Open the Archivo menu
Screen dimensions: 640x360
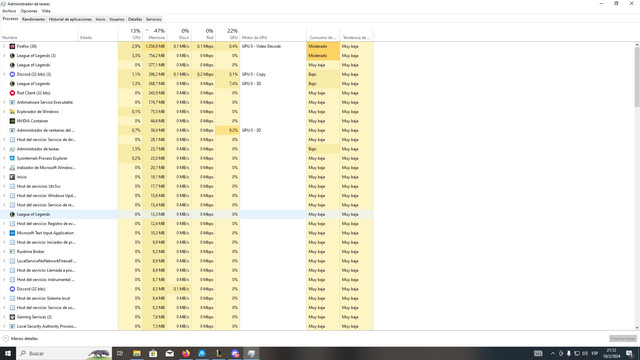coord(9,11)
